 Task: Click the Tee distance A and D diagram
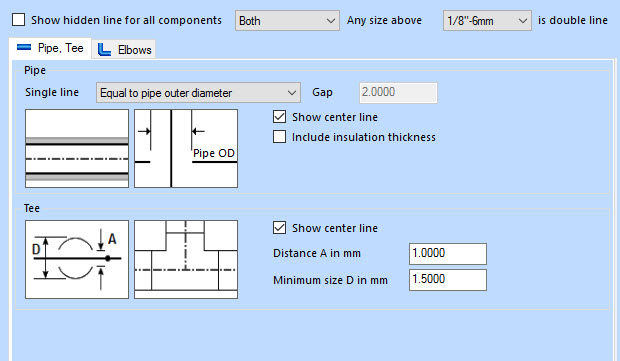coord(77,259)
